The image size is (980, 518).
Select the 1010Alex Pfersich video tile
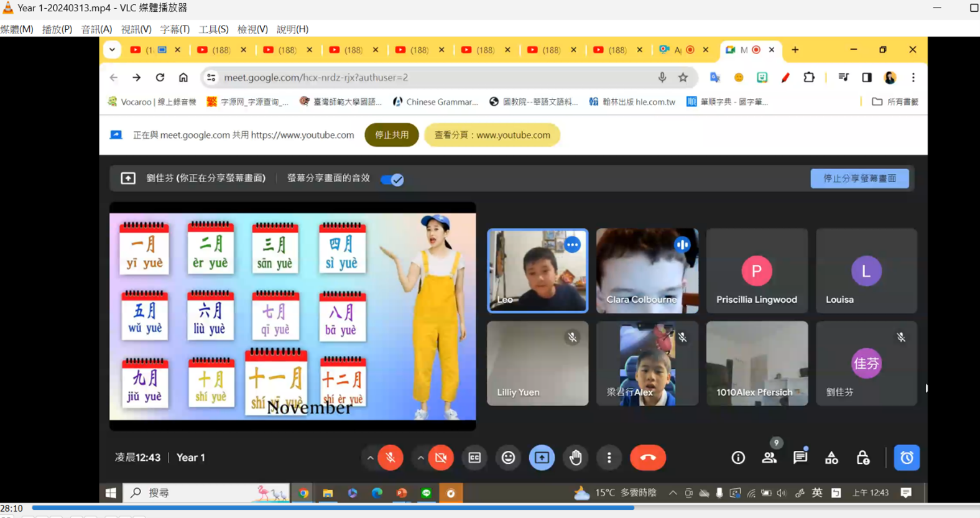point(757,363)
